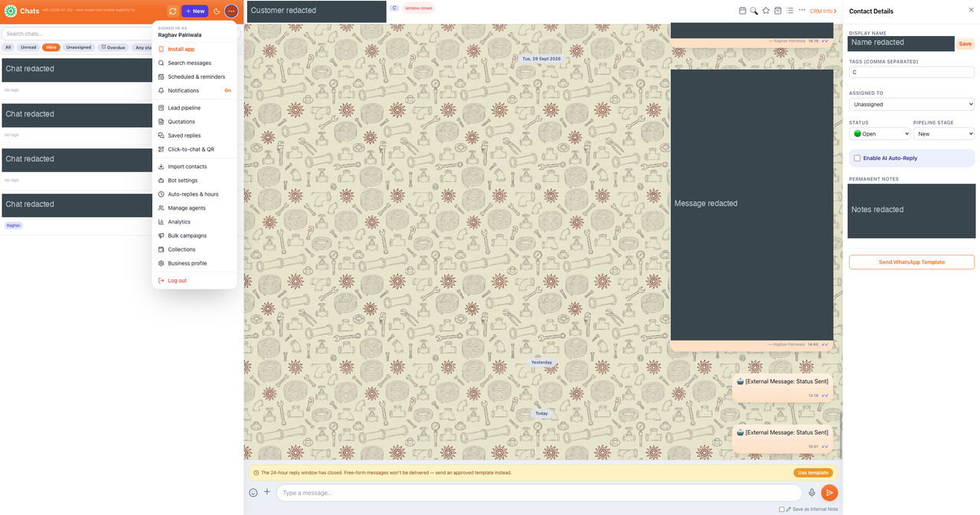Click the Analytics chart icon
Screen dimensions: 980x515
(162, 222)
